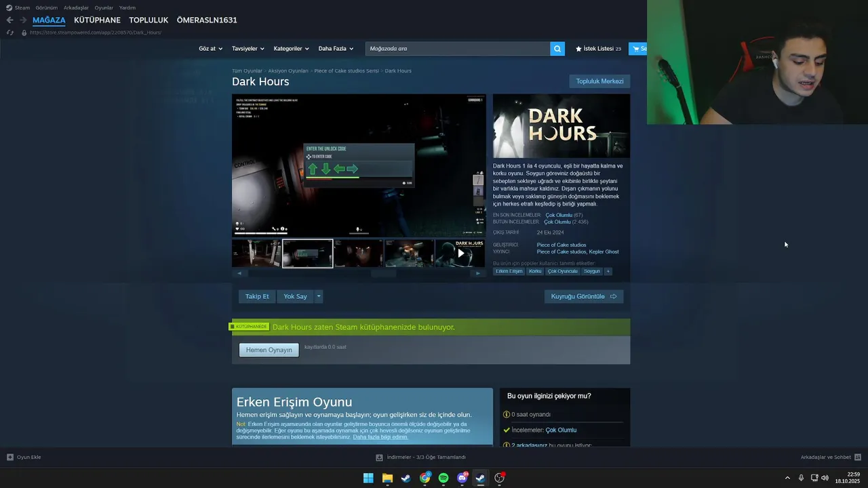Open the Yardım menu
This screenshot has height=488, width=868.
[x=127, y=7]
